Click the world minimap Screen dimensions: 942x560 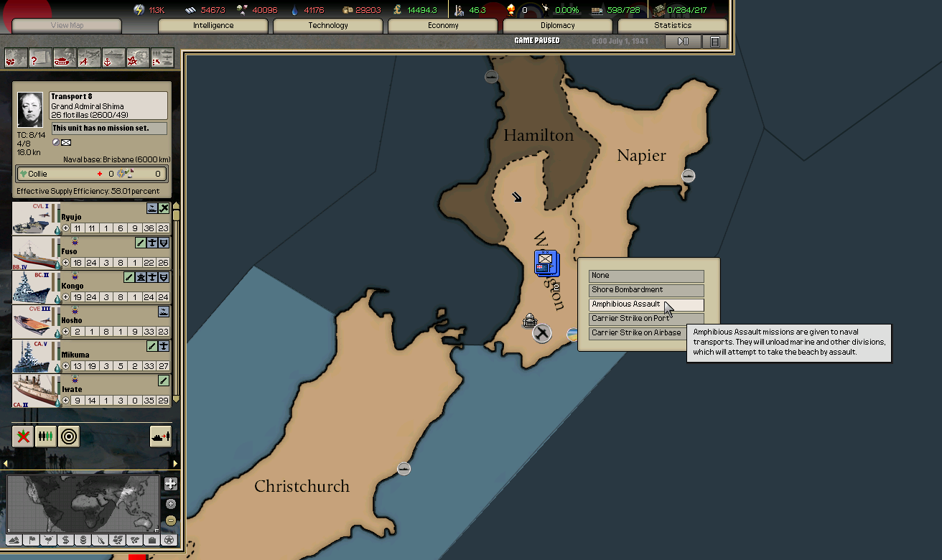83,503
